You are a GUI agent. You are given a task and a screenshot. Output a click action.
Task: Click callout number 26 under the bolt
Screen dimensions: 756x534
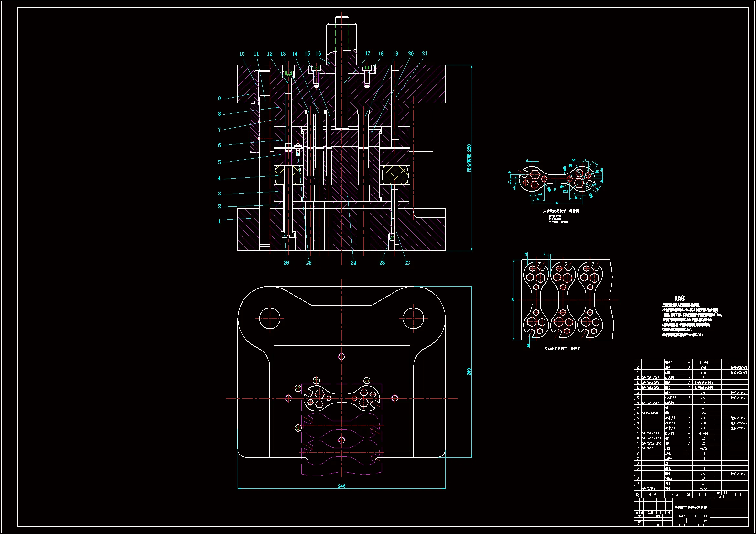point(286,263)
